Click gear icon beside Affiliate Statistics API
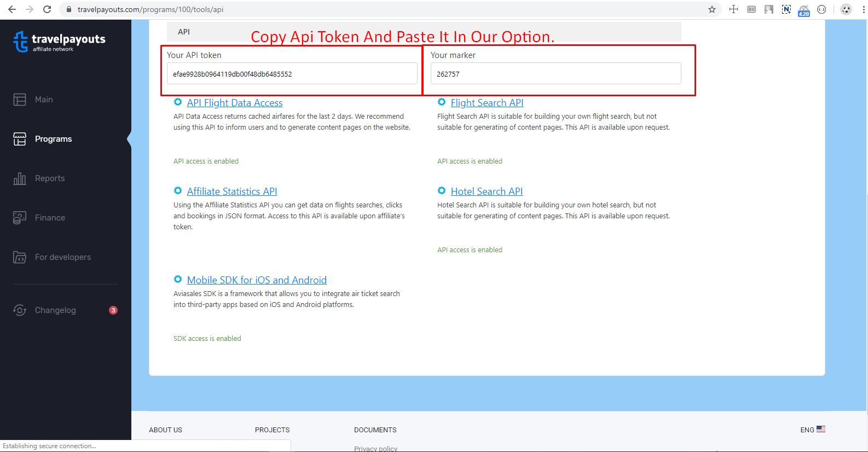The width and height of the screenshot is (868, 452). point(178,190)
